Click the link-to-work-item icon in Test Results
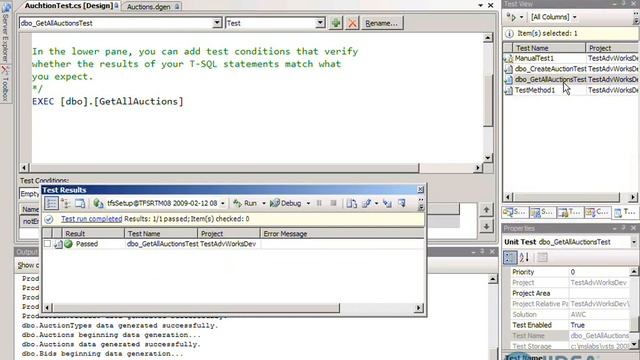Viewport: 640px width, 360px height. (387, 203)
